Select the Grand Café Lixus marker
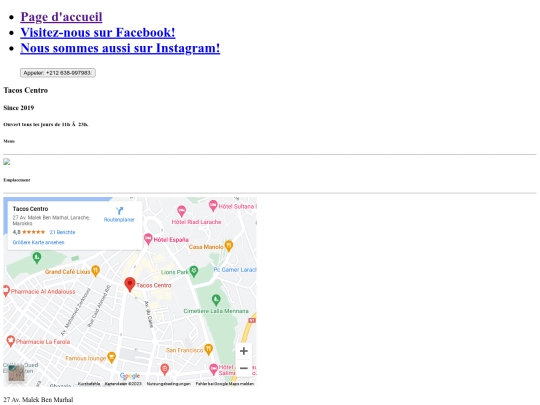This screenshot has height=405, width=540. pyautogui.click(x=96, y=270)
